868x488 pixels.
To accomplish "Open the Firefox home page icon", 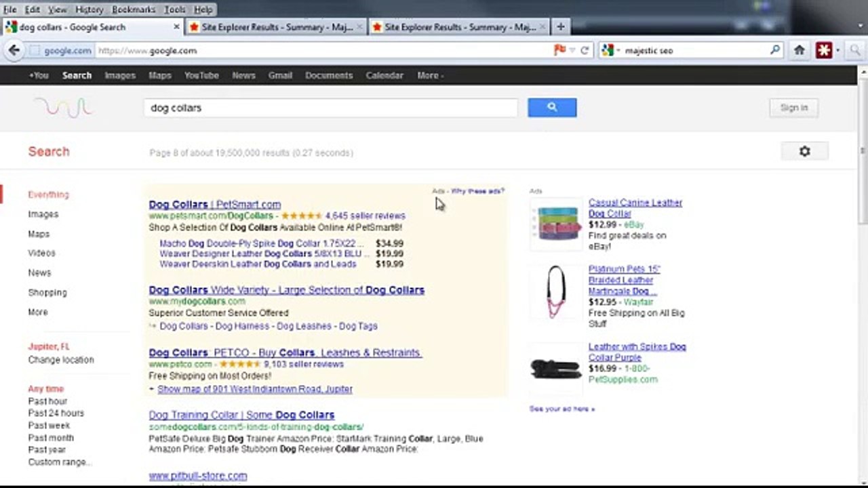I will (800, 50).
